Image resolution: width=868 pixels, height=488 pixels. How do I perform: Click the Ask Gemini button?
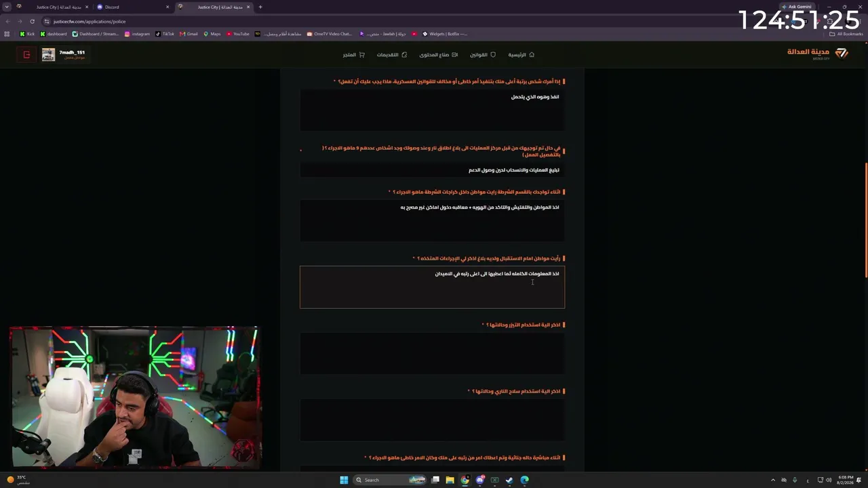[x=796, y=7]
